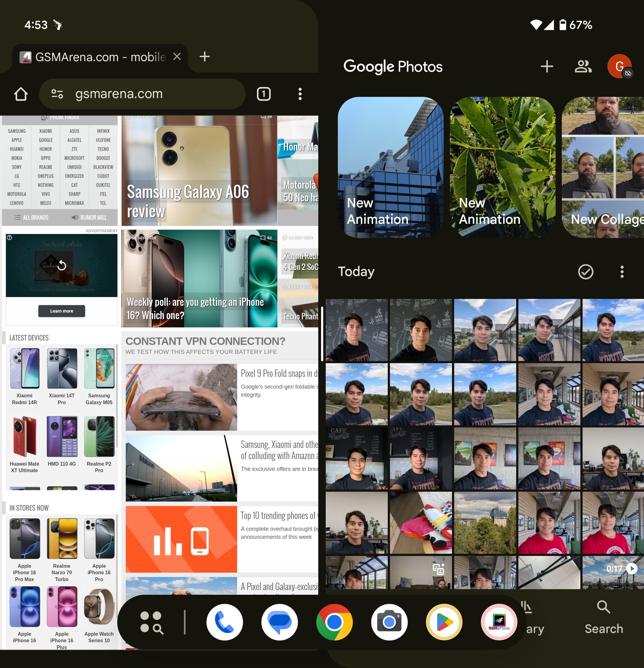The image size is (644, 668).
Task: Open ALL BRANDS list
Action: click(31, 217)
